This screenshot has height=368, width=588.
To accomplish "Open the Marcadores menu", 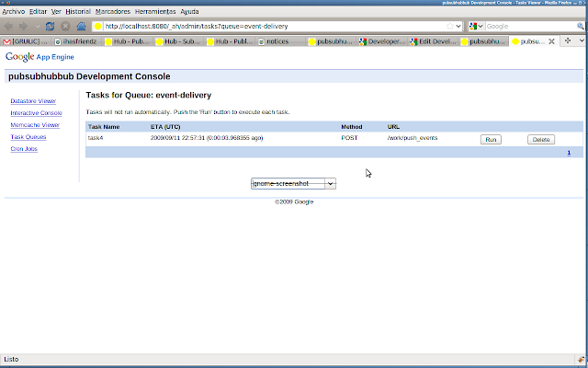I will (112, 12).
